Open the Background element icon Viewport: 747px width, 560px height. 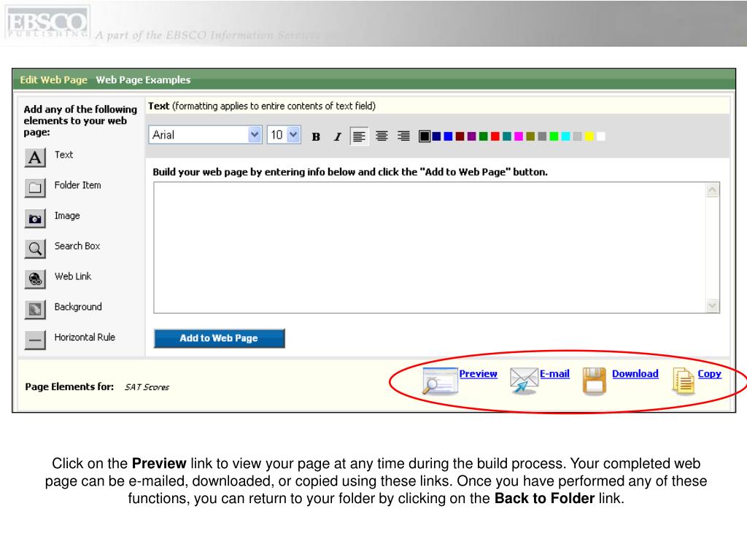(35, 309)
